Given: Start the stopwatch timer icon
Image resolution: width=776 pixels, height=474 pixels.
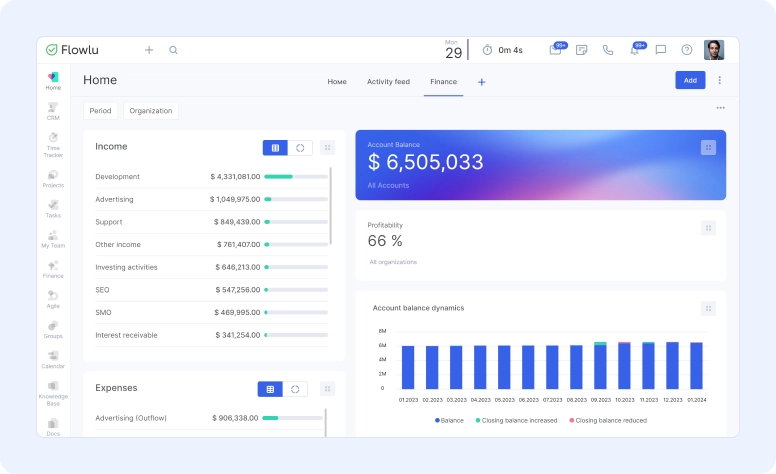Looking at the screenshot, I should pos(487,50).
